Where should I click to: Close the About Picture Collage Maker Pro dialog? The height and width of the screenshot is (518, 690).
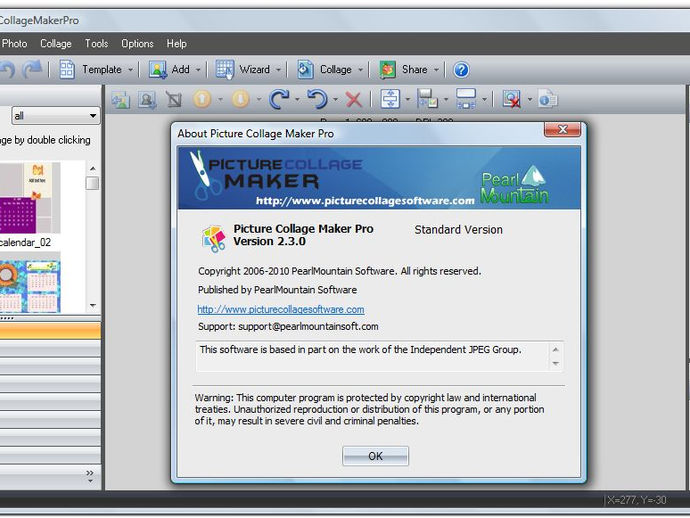[562, 129]
